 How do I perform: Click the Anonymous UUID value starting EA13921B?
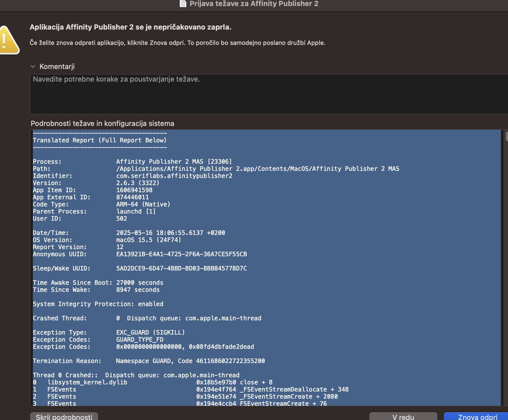pos(182,254)
